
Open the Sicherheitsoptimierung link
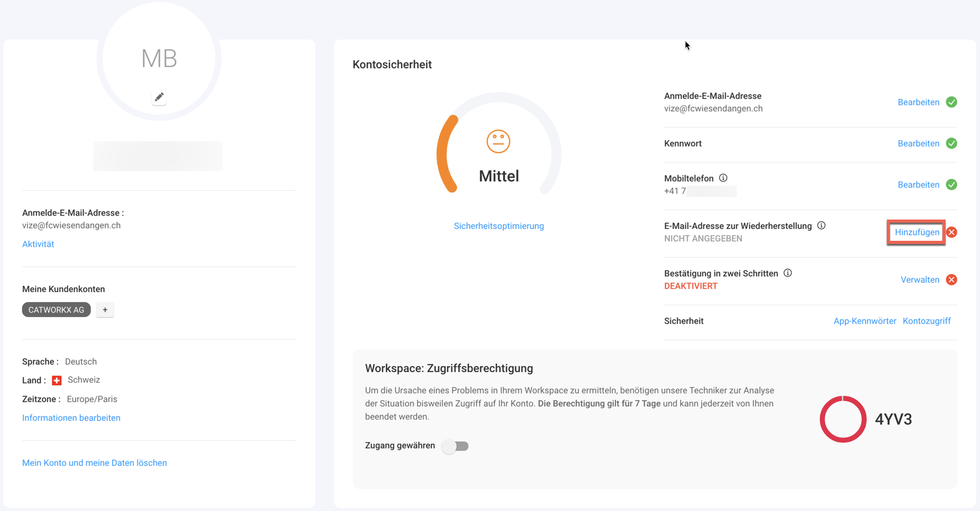tap(498, 226)
